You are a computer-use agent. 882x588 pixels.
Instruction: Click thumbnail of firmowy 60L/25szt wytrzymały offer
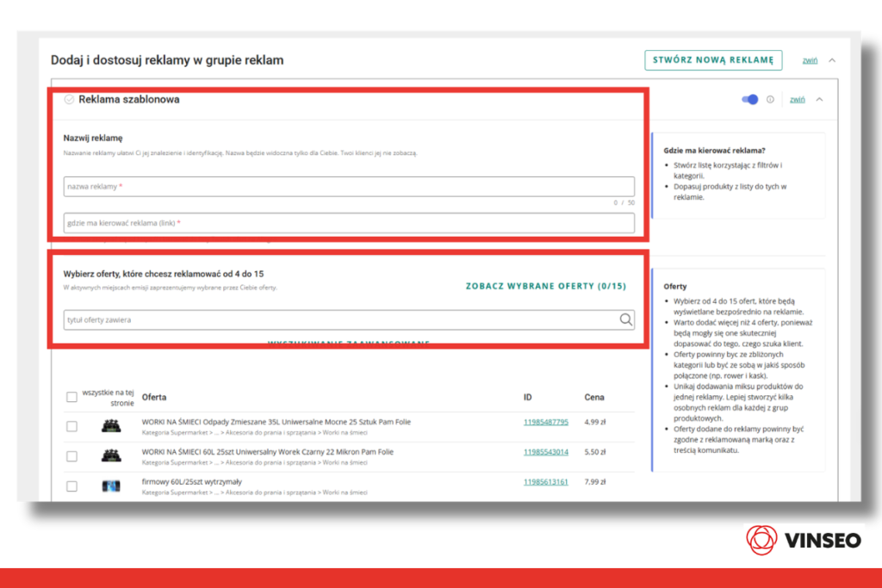110,486
